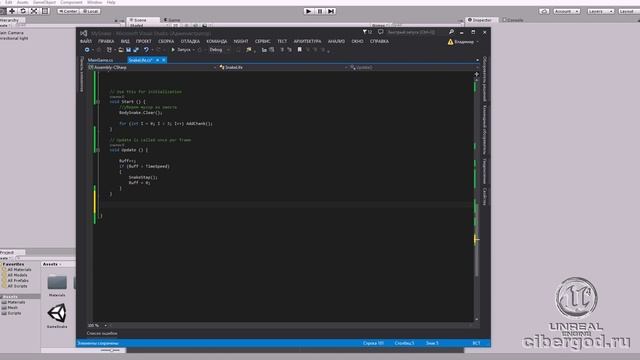Select the GameSnake scene asset thumbnail

coord(57,313)
